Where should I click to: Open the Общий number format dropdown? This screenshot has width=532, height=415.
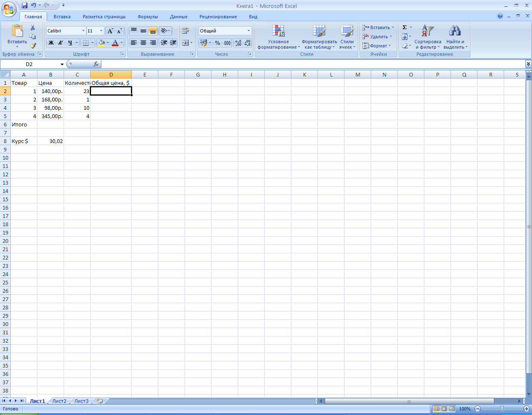249,31
